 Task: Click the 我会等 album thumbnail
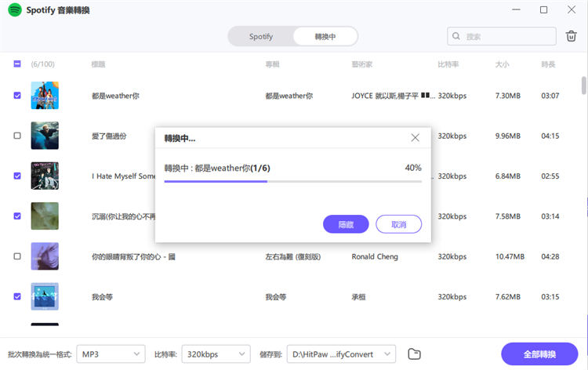tap(45, 296)
